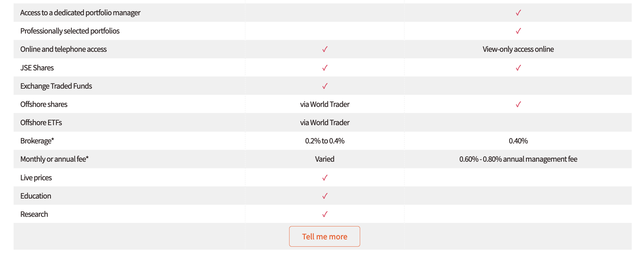Viewport: 644px width, 253px height.
Task: Click checkmark for dedicated portfolio manager row
Action: (518, 13)
